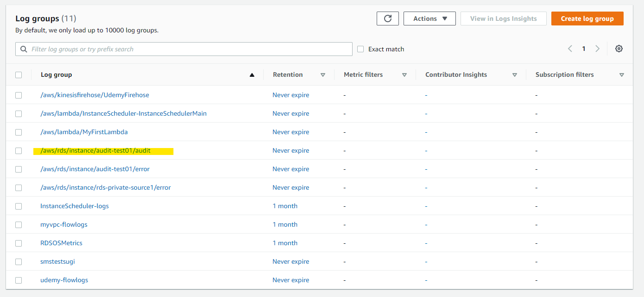Image resolution: width=644 pixels, height=297 pixels.
Task: Open the table preferences gear icon
Action: pos(619,49)
